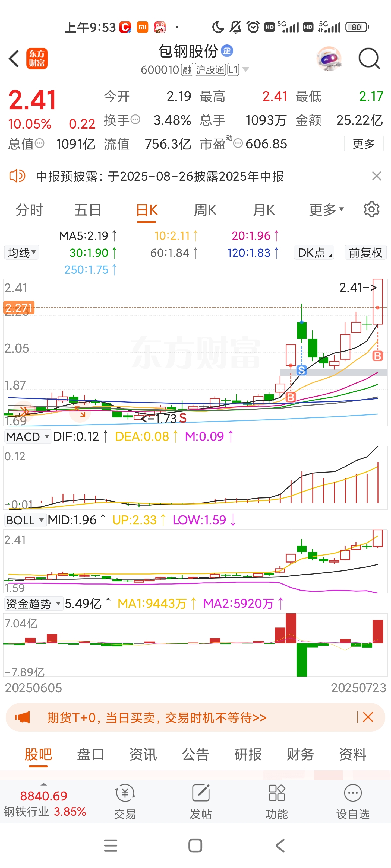
Task: Dismiss the 中报预披露 notice
Action: [377, 176]
